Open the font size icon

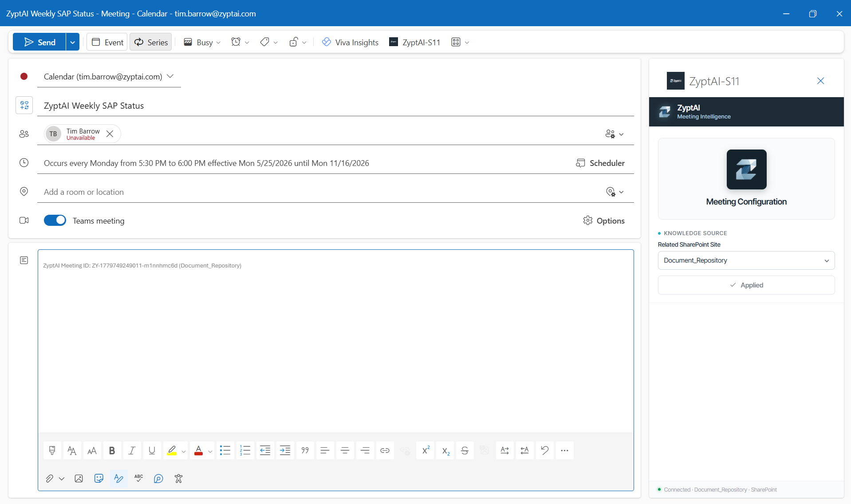(x=92, y=451)
